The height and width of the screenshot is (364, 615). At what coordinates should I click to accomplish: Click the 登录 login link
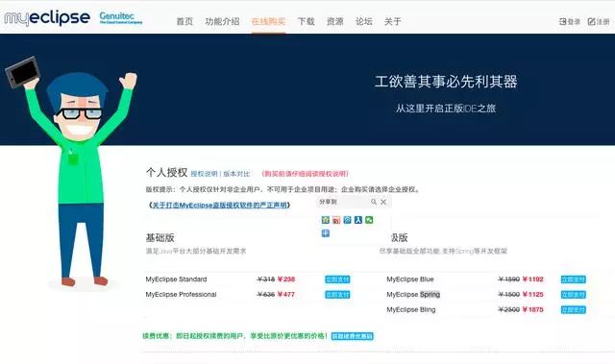tap(570, 21)
